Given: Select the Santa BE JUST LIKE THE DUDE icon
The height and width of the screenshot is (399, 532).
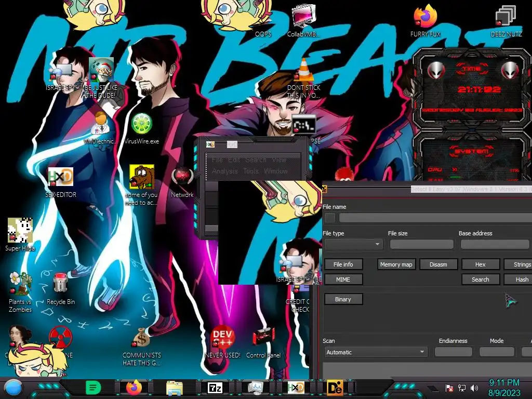Looking at the screenshot, I should [x=101, y=77].
